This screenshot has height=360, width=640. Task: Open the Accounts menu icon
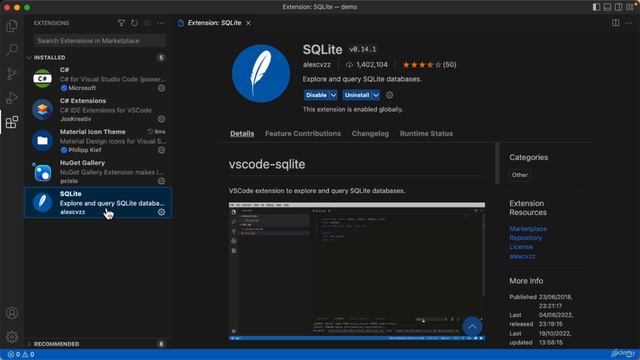click(12, 313)
